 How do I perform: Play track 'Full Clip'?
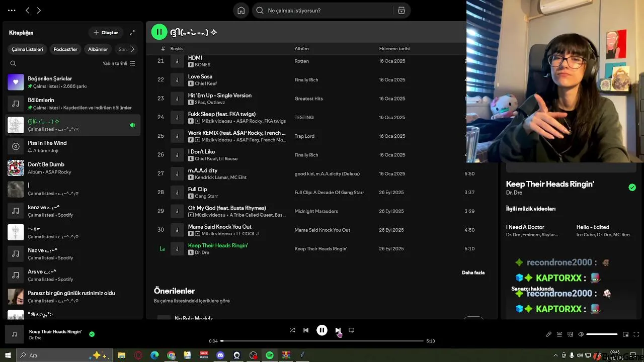click(197, 189)
